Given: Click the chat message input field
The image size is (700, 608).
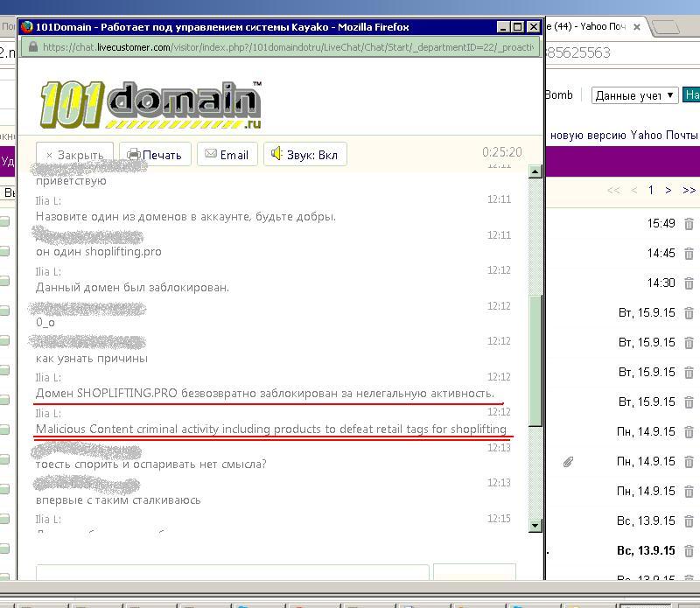Looking at the screenshot, I should pos(232,572).
